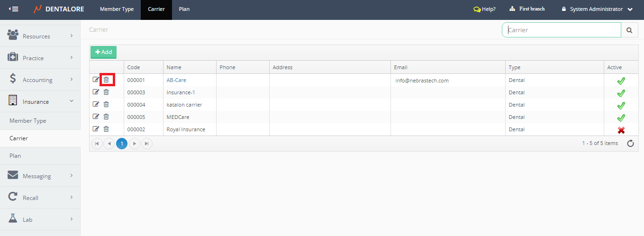The image size is (644, 236).
Task: Click the trash icon for Royal Insurance
Action: pyautogui.click(x=106, y=129)
